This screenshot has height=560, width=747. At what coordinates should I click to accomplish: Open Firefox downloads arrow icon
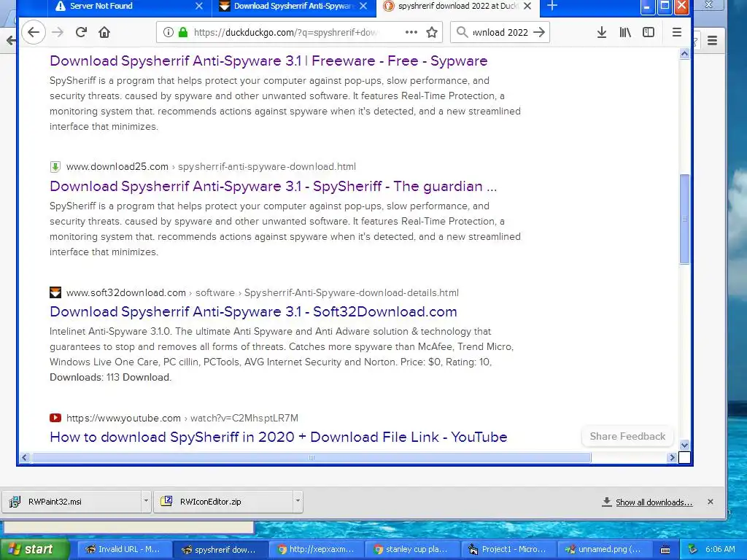pos(602,32)
